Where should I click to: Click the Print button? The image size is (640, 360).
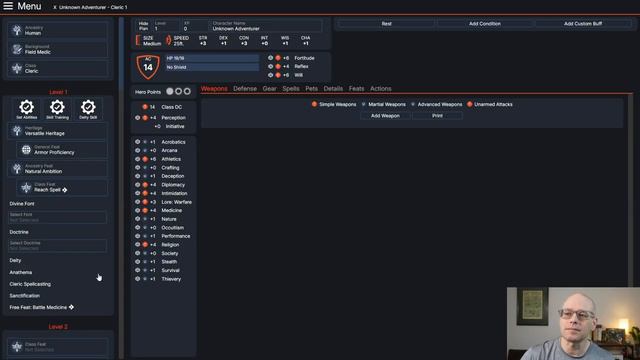(437, 116)
